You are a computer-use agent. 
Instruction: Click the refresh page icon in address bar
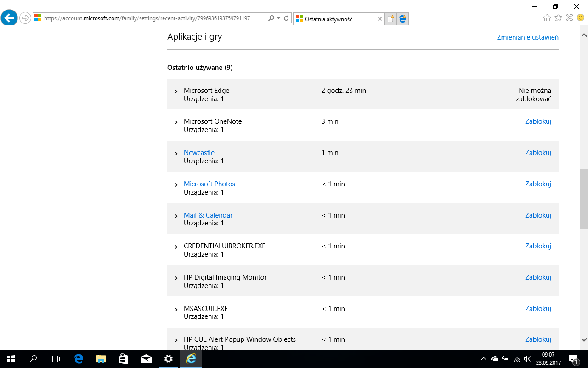tap(286, 18)
